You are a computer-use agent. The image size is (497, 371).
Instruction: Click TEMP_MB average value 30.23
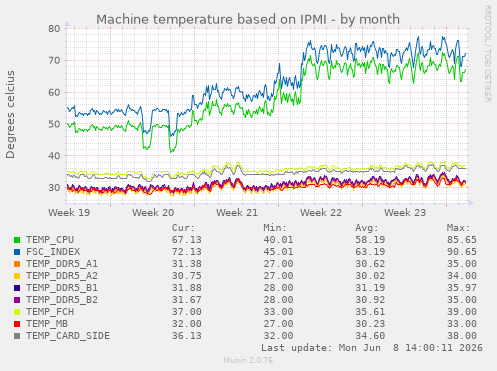point(370,324)
